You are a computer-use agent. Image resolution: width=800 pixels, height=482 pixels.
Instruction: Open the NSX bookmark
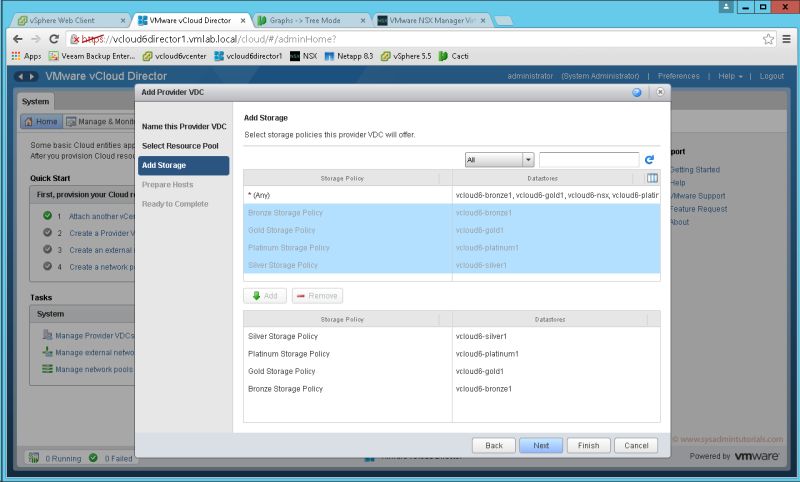pyautogui.click(x=304, y=56)
